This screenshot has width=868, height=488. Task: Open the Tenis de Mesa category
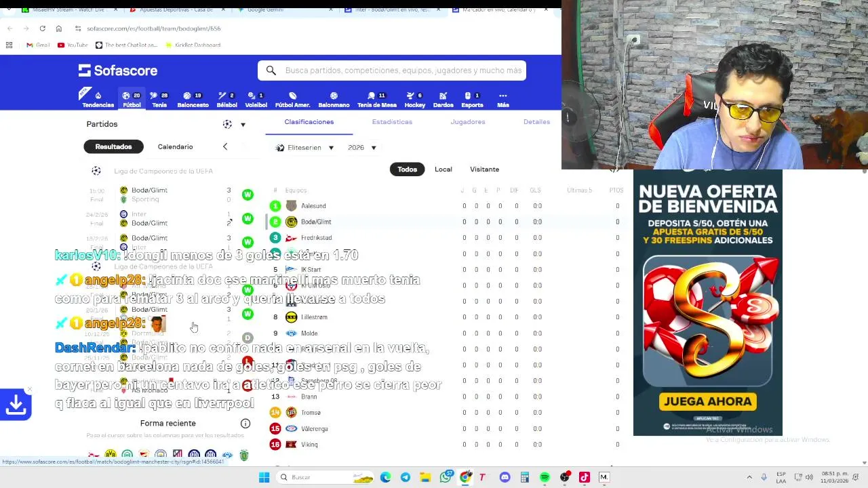point(377,100)
